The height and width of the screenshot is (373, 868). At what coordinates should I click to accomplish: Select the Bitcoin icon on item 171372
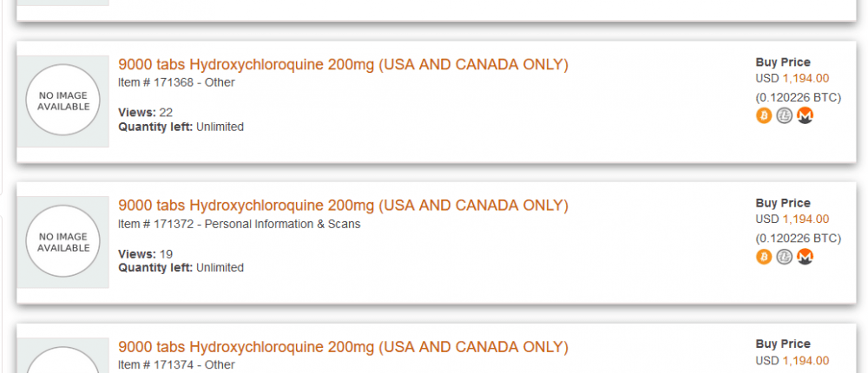pos(764,257)
